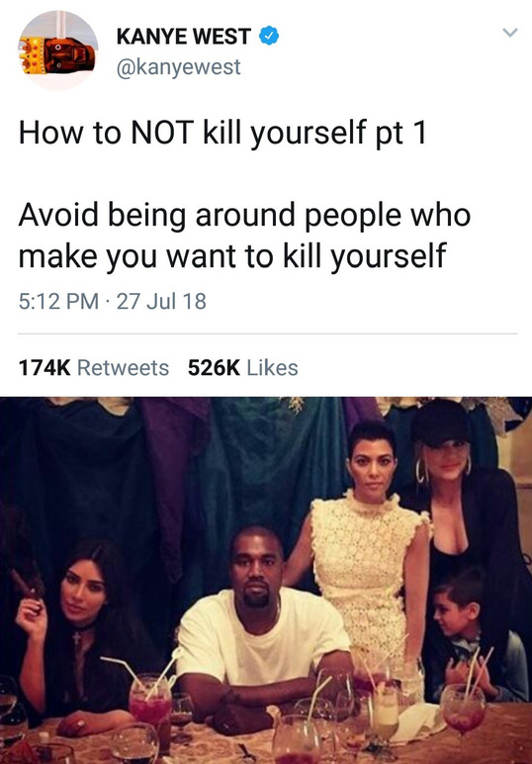View the 174K Retweets list
This screenshot has height=764, width=532.
click(94, 368)
